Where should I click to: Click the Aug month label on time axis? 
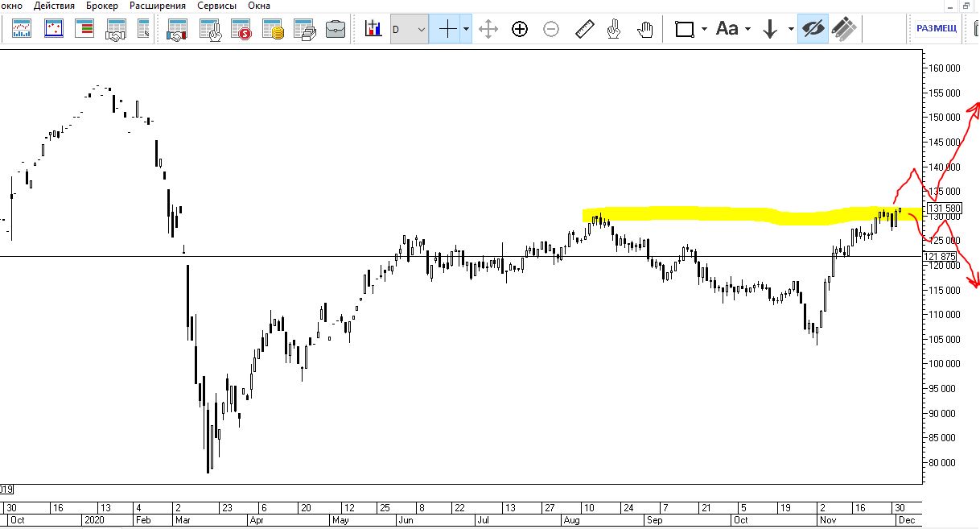pos(573,520)
